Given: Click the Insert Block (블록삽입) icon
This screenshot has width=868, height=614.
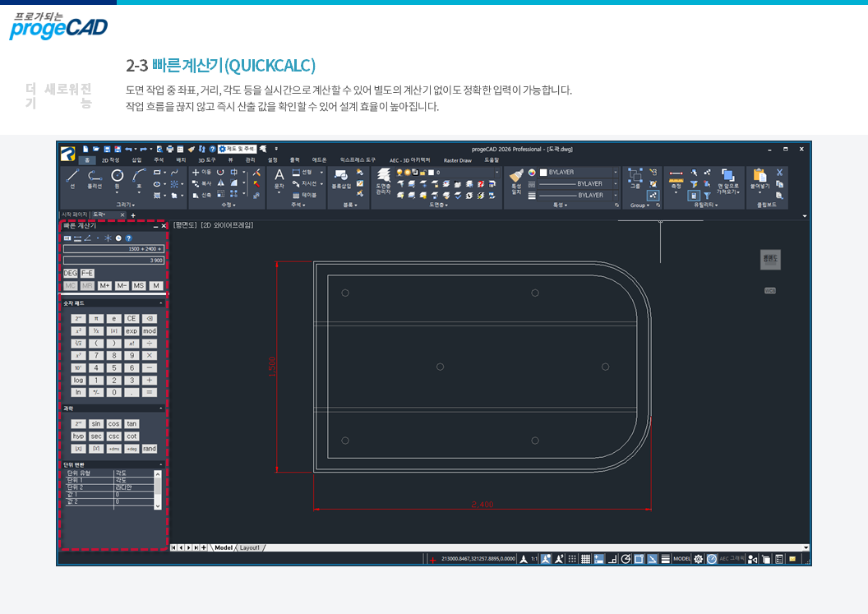Looking at the screenshot, I should pyautogui.click(x=341, y=179).
